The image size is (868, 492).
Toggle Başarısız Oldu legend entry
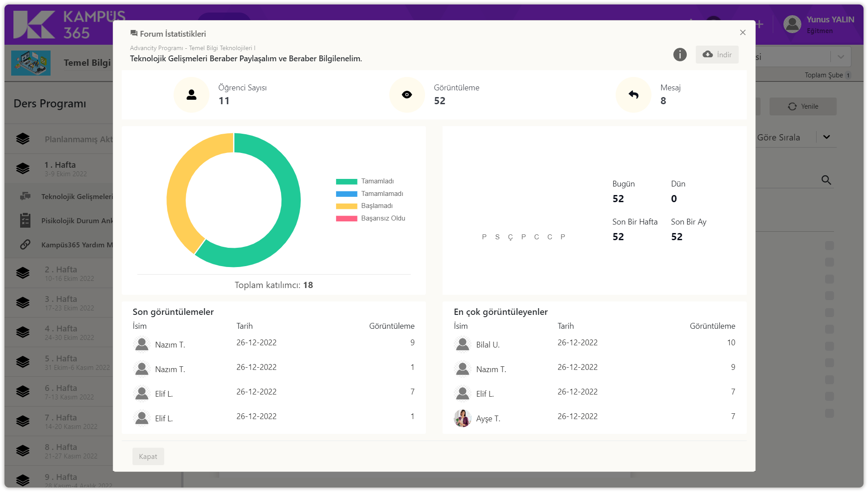pos(383,218)
